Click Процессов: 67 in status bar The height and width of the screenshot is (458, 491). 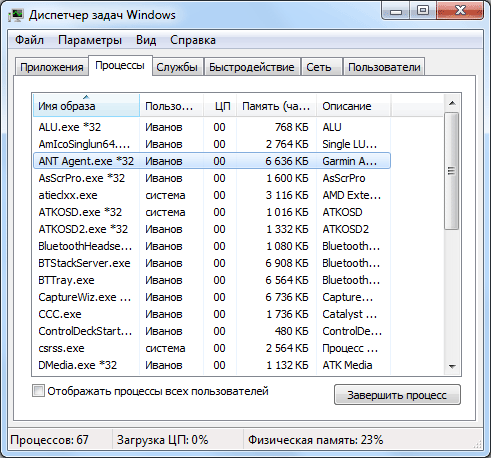click(x=49, y=440)
